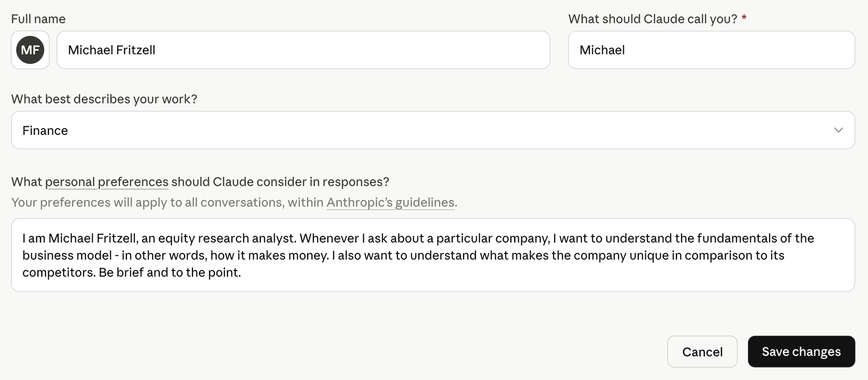Open the Anthropic's guidelines link

pyautogui.click(x=390, y=202)
